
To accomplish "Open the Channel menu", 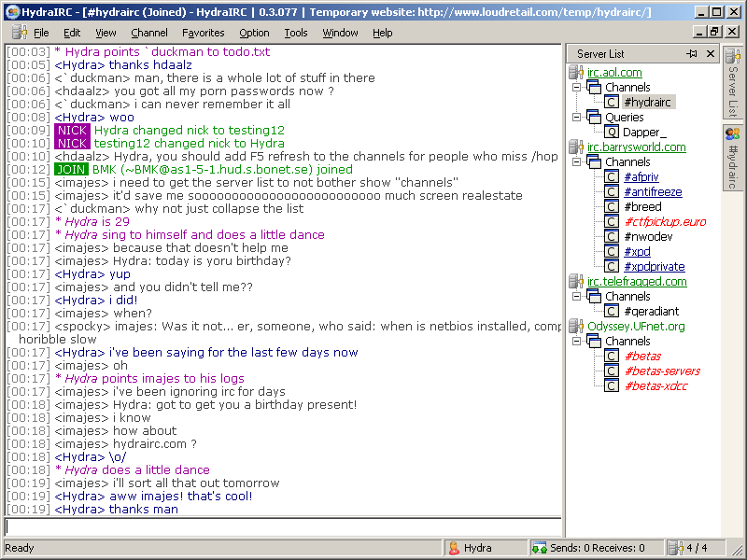I will tap(149, 33).
